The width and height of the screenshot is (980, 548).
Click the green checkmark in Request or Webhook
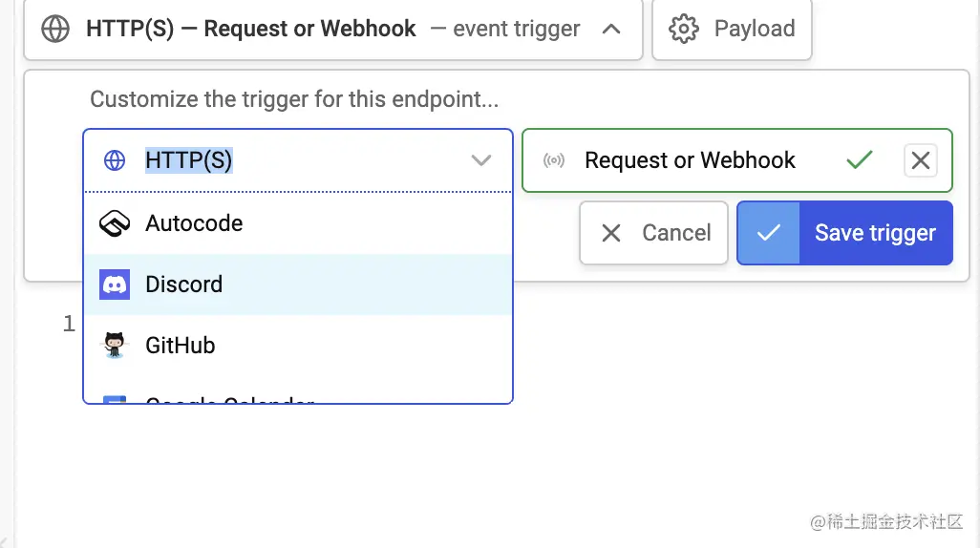[860, 160]
